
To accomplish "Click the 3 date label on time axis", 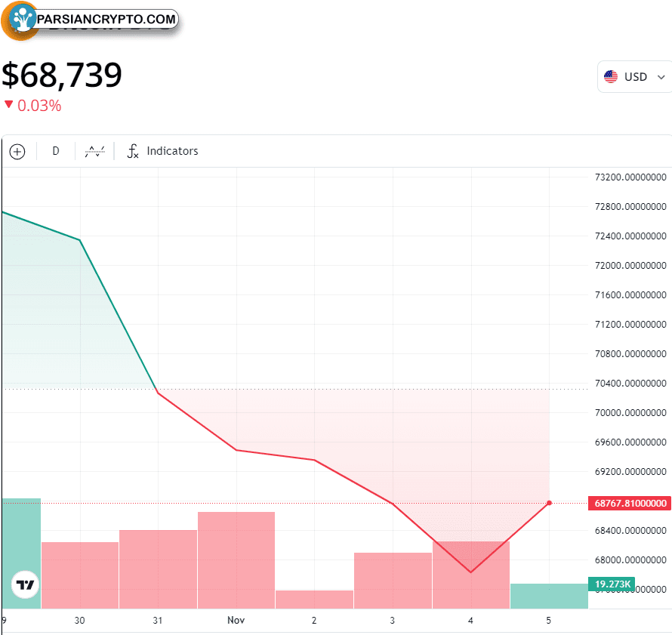I will click(x=392, y=621).
